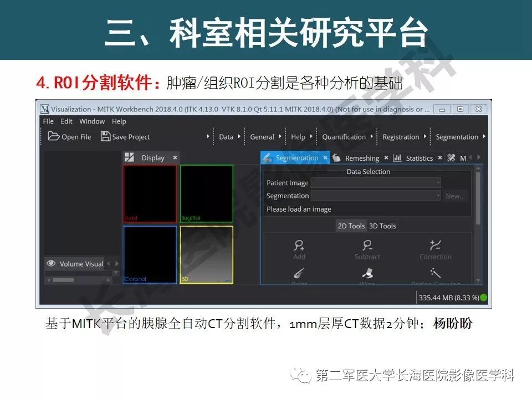Click the Statistics bar chart icon
The image size is (532, 399).
pos(397,158)
